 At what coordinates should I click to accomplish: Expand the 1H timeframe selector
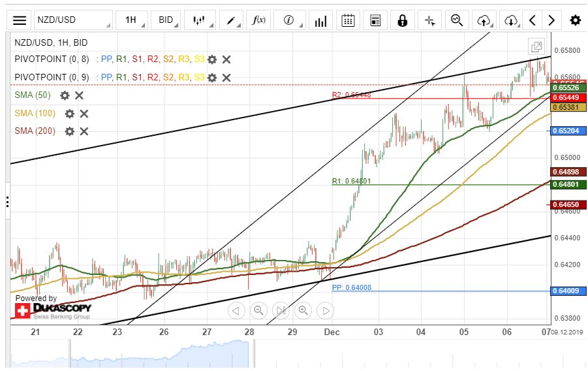(x=131, y=20)
